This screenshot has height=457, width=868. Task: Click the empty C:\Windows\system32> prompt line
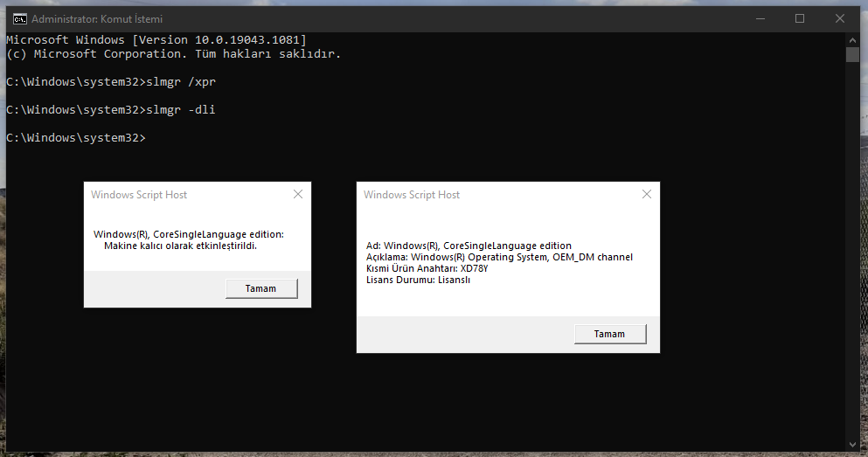click(x=76, y=138)
